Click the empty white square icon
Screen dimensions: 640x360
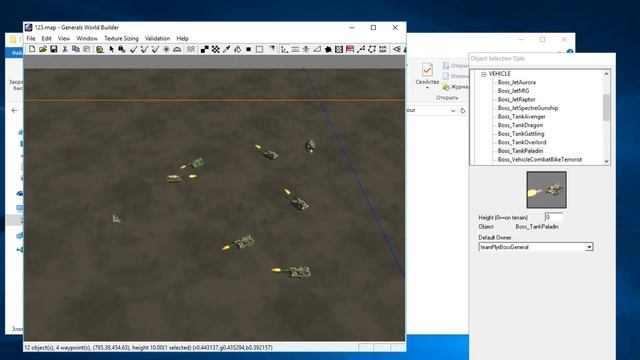coord(259,49)
